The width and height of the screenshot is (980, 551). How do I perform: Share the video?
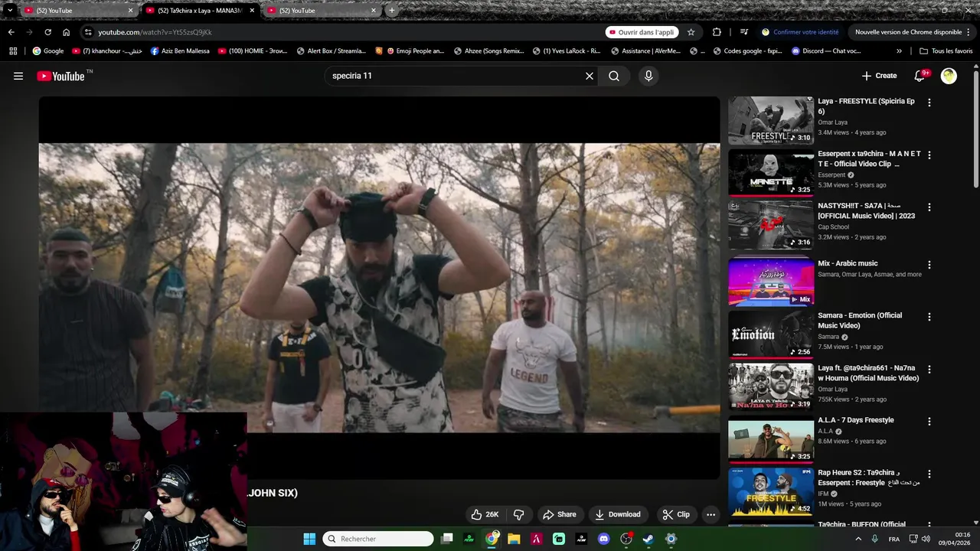tap(559, 514)
